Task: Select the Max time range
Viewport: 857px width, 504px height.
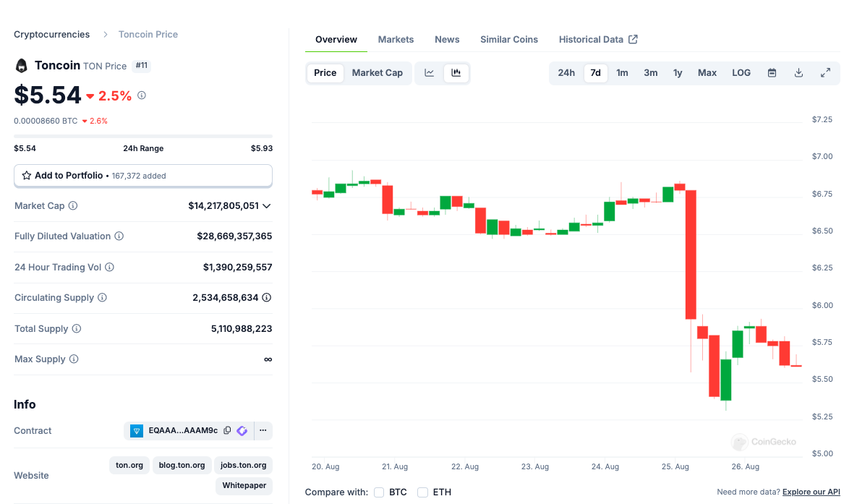Action: coord(707,73)
